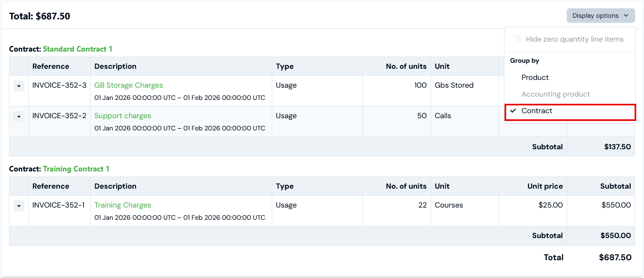Toggle Hide zero quantity line items switch

click(516, 39)
